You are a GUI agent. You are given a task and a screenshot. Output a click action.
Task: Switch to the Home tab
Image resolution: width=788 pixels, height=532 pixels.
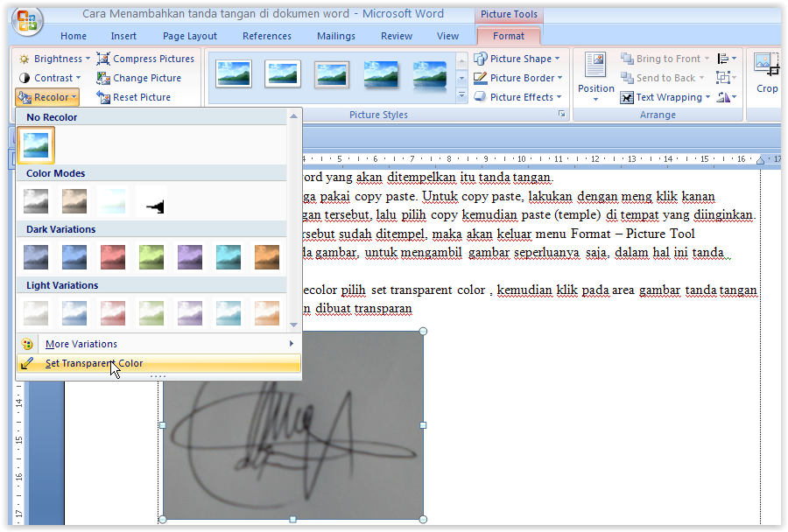pyautogui.click(x=74, y=36)
